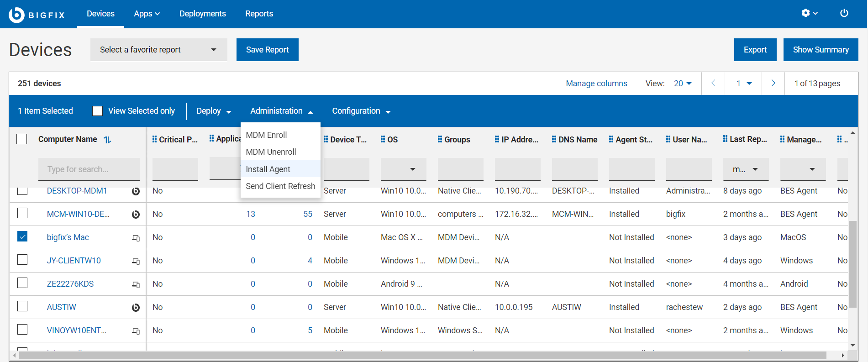Click drag handle of Critical P... column
This screenshot has width=868, height=362.
(x=154, y=139)
